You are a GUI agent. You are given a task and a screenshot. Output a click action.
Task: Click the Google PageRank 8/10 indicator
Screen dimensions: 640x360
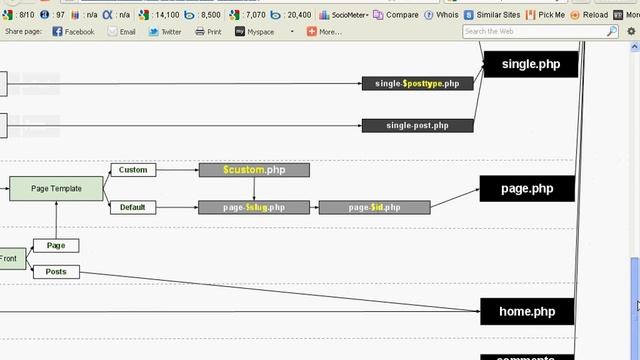[x=18, y=15]
